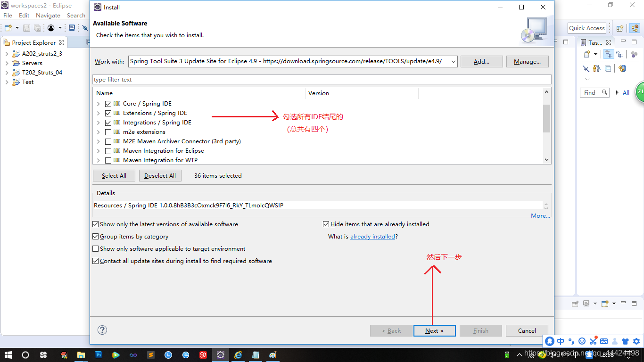Screen dimensions: 644x362
Task: Open the already installed link
Action: tap(372, 237)
